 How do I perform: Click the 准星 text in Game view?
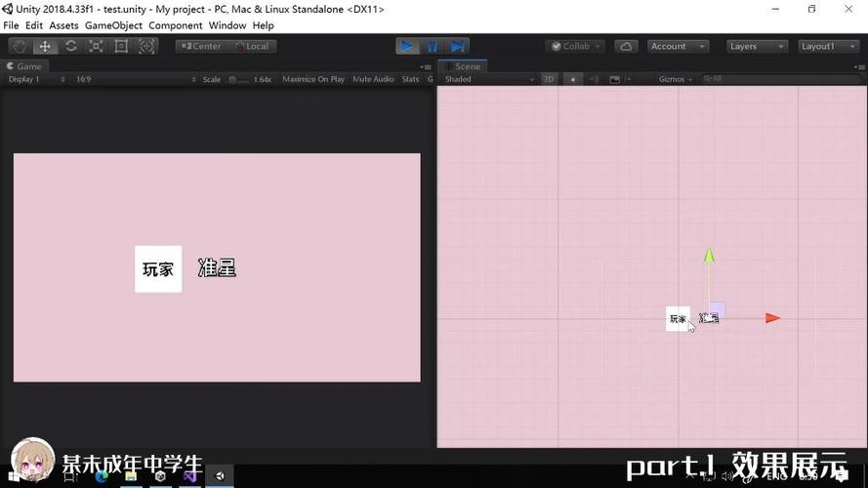point(217,267)
